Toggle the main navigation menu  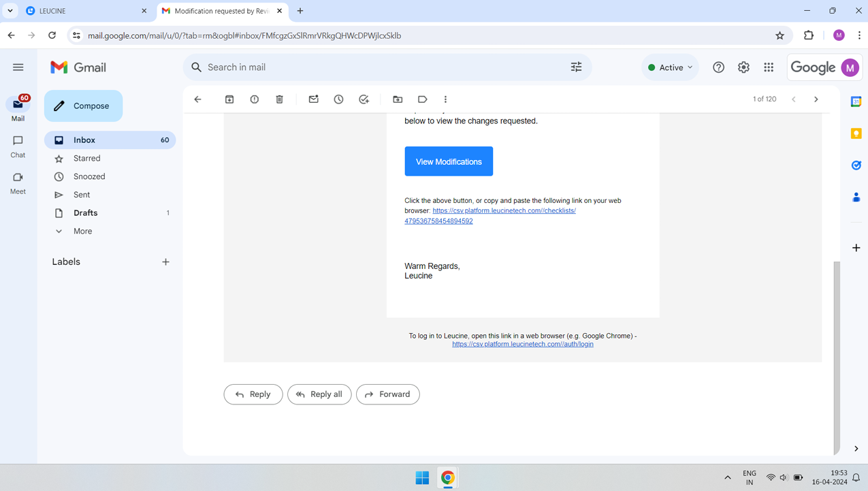(x=18, y=67)
